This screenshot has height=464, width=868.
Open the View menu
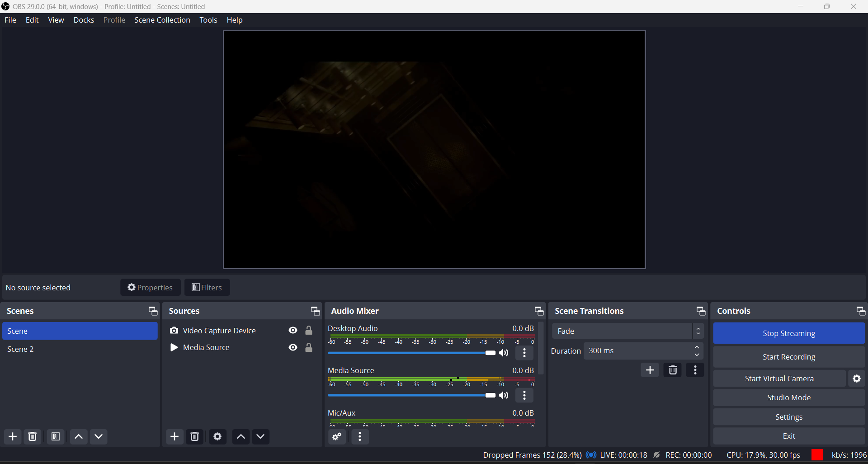point(56,20)
